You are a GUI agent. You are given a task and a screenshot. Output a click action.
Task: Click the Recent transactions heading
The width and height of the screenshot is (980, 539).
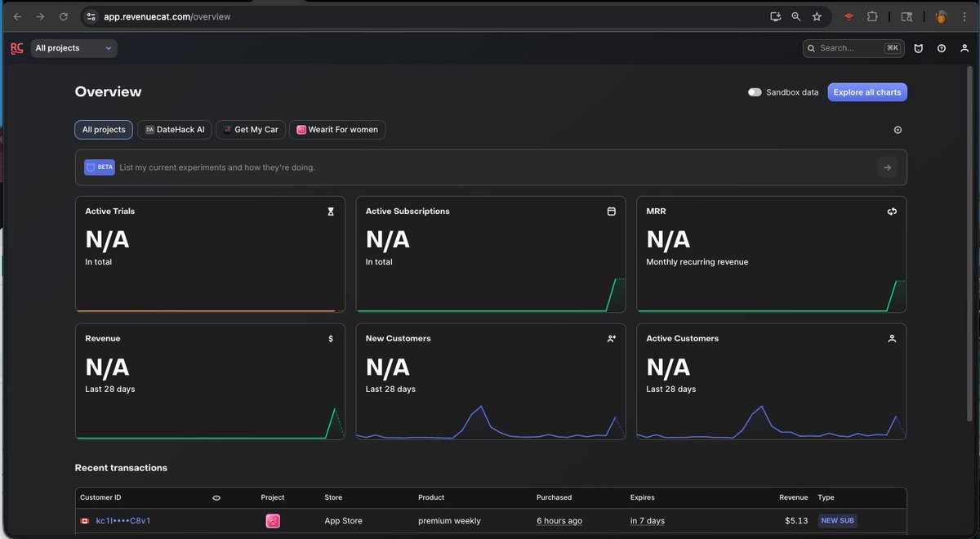pos(121,468)
